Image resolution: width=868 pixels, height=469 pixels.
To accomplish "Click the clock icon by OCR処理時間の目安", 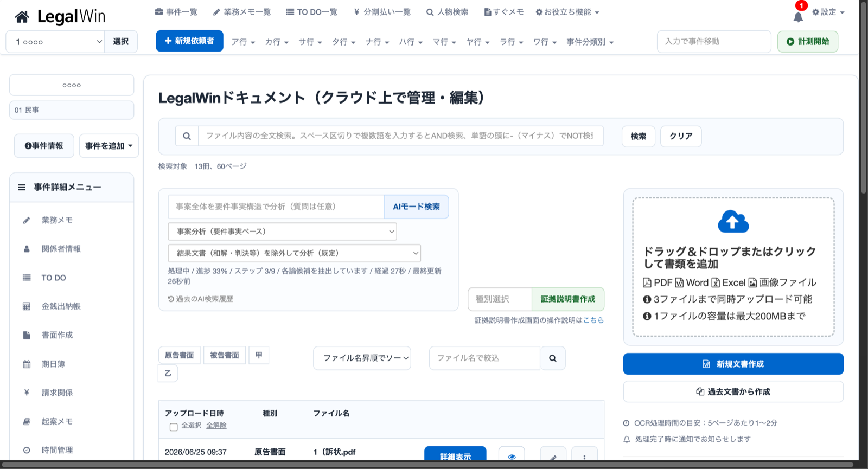I will pos(626,423).
